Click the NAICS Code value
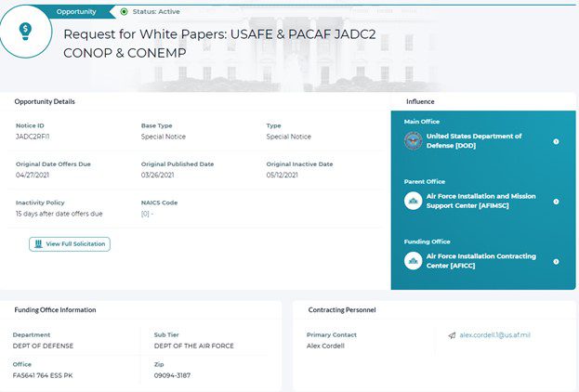 [x=147, y=214]
